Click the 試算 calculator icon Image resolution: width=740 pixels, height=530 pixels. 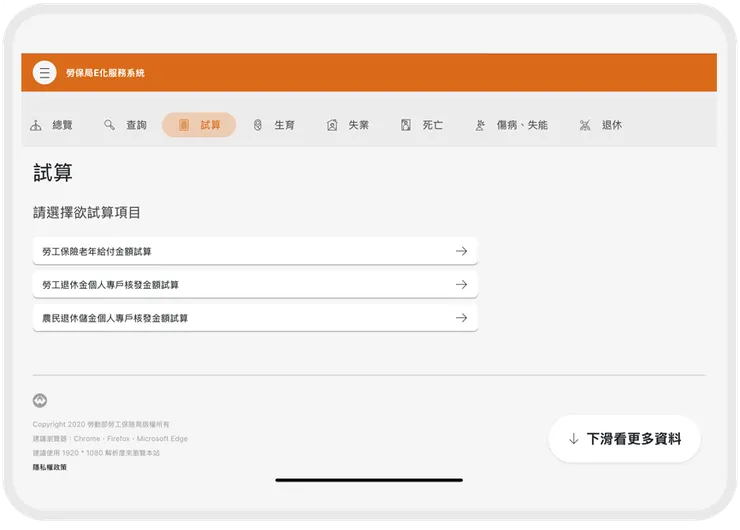coord(184,125)
